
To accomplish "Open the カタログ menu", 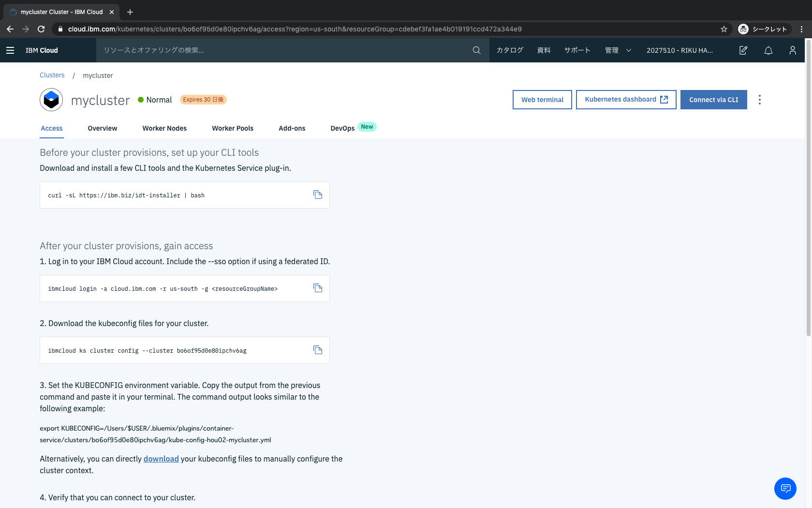I will coord(510,50).
